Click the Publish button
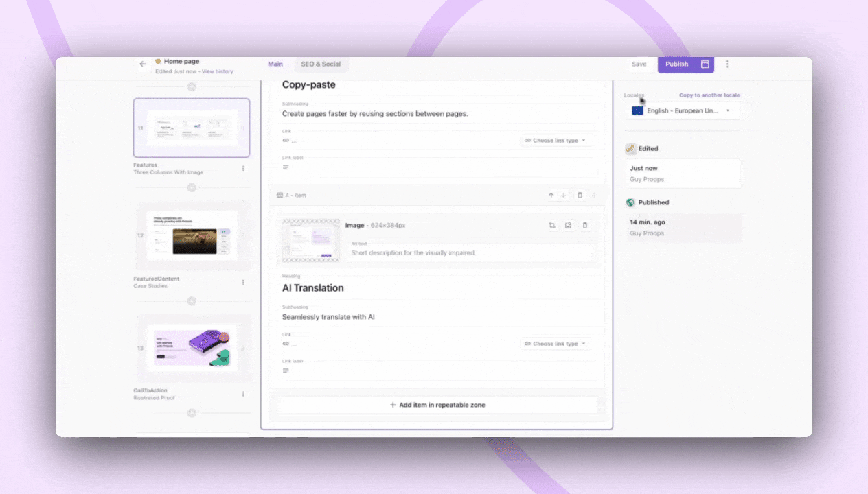 point(677,64)
